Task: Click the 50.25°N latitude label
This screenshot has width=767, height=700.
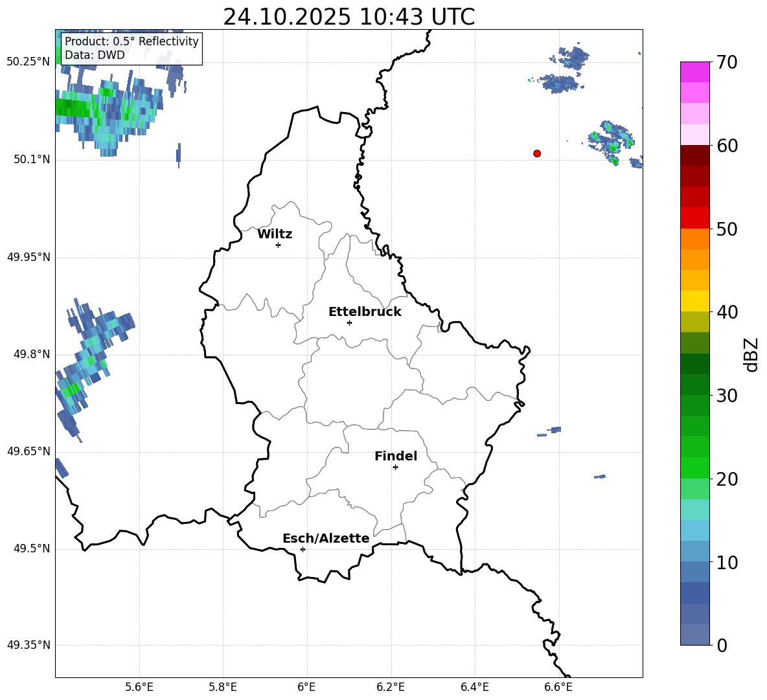Action: [x=29, y=62]
